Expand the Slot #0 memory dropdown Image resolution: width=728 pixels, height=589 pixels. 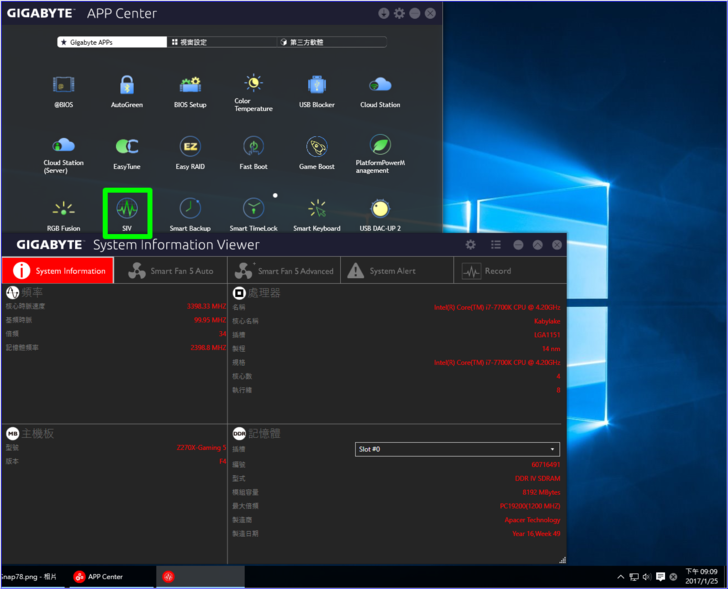coord(458,449)
